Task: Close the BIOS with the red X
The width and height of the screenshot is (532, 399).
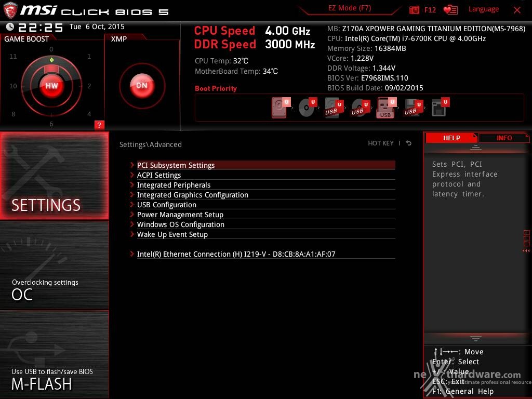Action: 517,10
